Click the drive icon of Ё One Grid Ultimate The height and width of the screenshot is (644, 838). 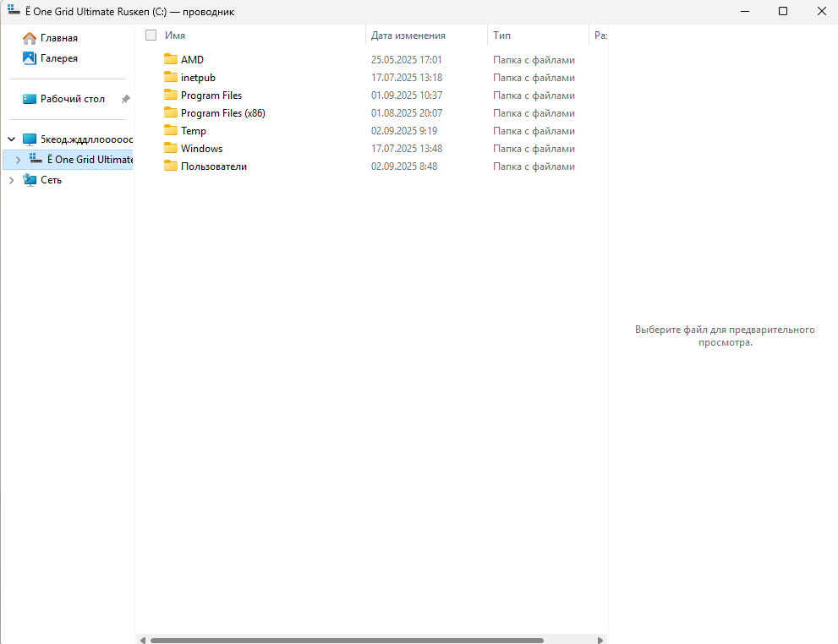click(36, 159)
